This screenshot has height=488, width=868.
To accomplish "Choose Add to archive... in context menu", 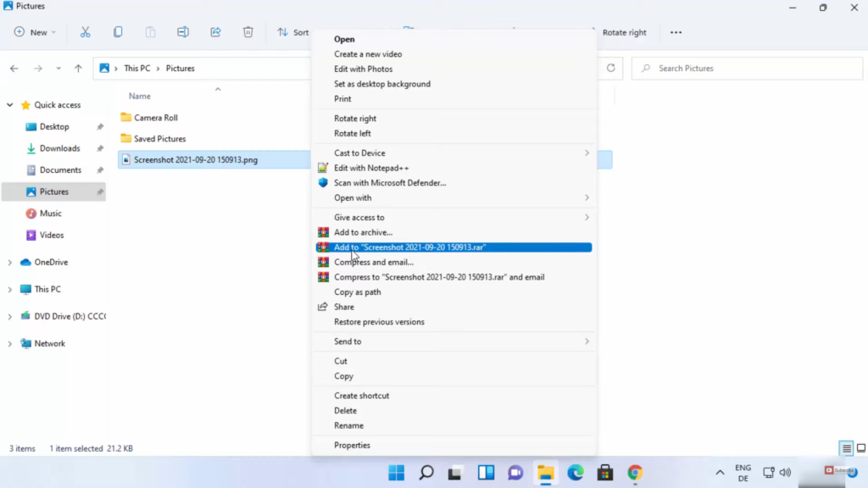I will [363, 232].
